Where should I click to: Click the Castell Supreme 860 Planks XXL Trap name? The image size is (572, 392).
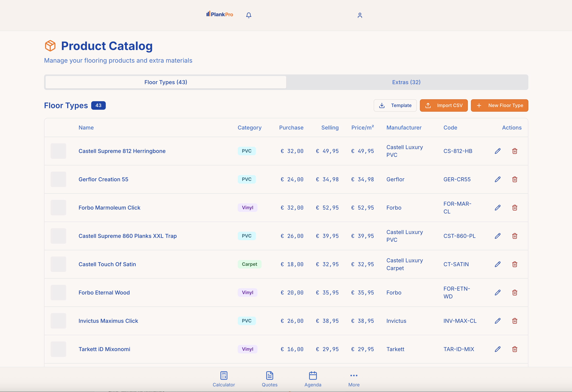click(x=127, y=236)
